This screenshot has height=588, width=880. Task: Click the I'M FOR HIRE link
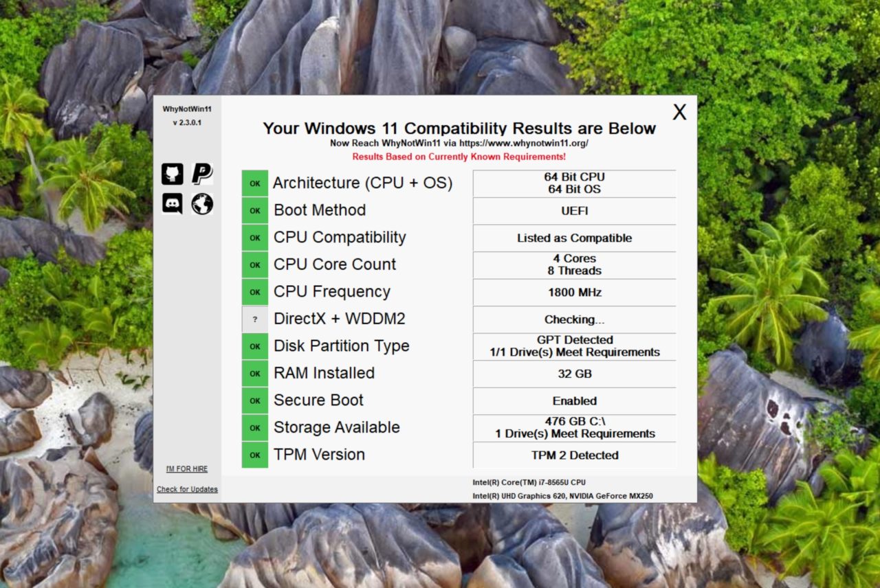pyautogui.click(x=186, y=468)
